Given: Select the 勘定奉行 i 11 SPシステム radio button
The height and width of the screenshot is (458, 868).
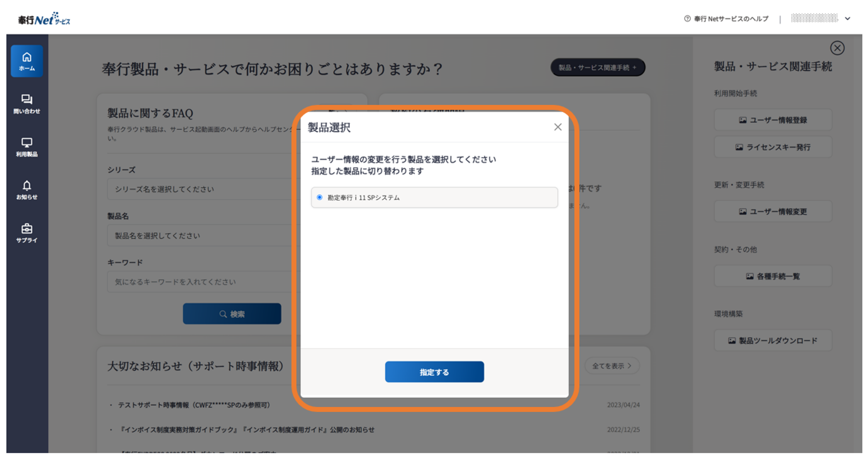Looking at the screenshot, I should (319, 197).
